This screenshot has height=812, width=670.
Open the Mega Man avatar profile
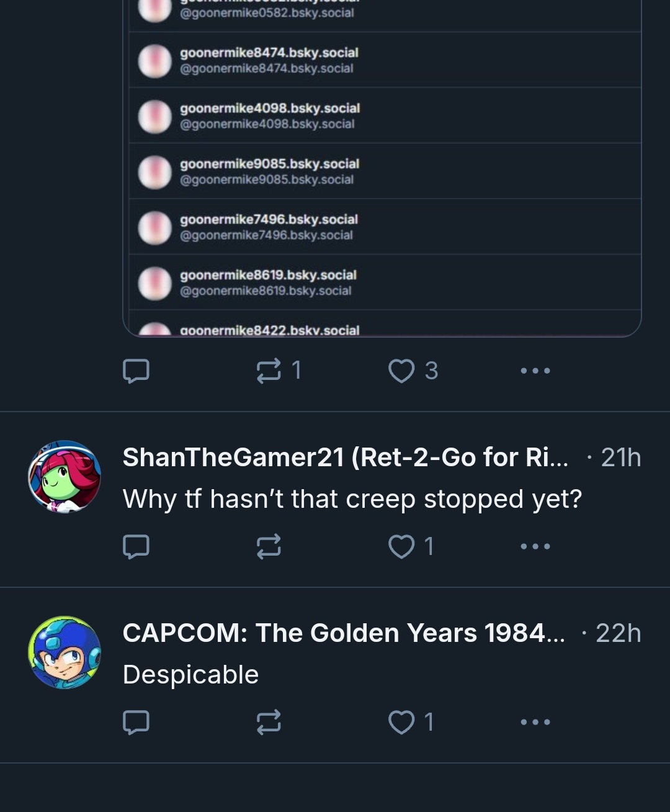(65, 652)
